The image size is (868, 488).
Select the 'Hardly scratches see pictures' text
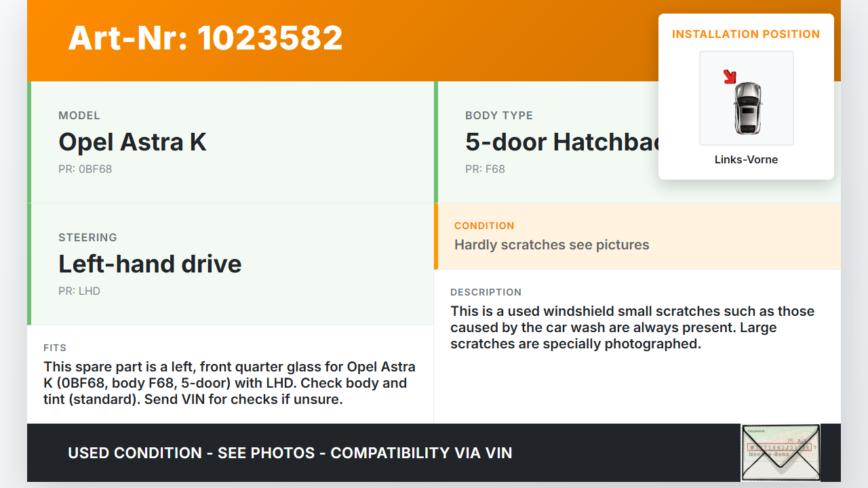pyautogui.click(x=551, y=245)
